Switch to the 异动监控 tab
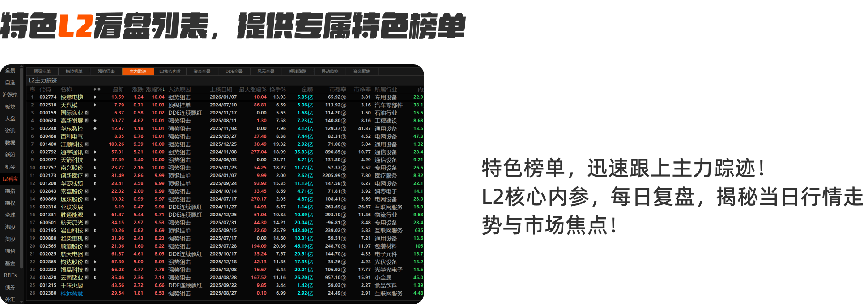Screen dimensions: 868x304 [330, 72]
